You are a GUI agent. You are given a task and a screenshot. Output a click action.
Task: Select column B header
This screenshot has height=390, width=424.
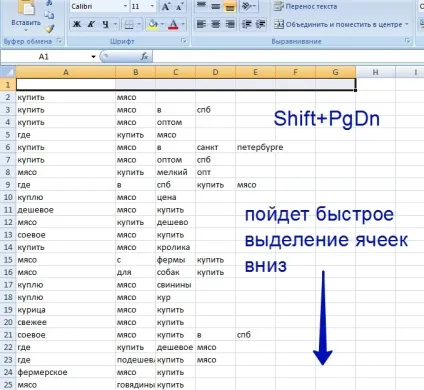point(135,72)
